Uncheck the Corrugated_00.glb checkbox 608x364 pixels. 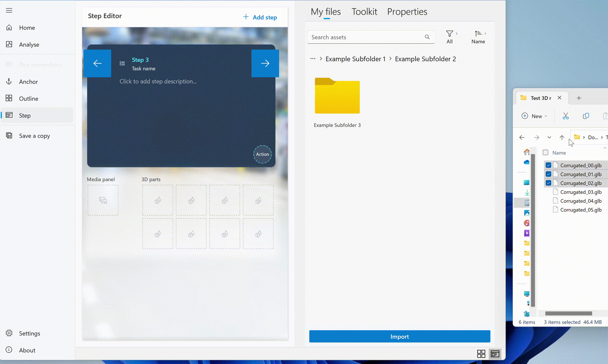click(x=549, y=165)
